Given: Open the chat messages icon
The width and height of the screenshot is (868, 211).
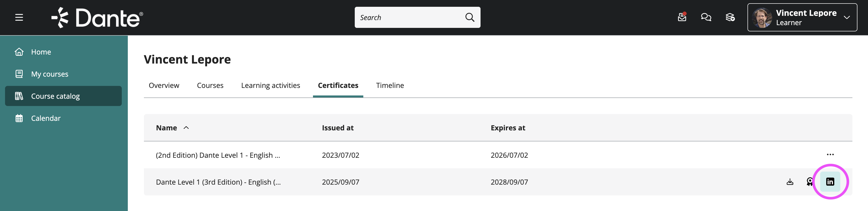Looking at the screenshot, I should point(706,17).
